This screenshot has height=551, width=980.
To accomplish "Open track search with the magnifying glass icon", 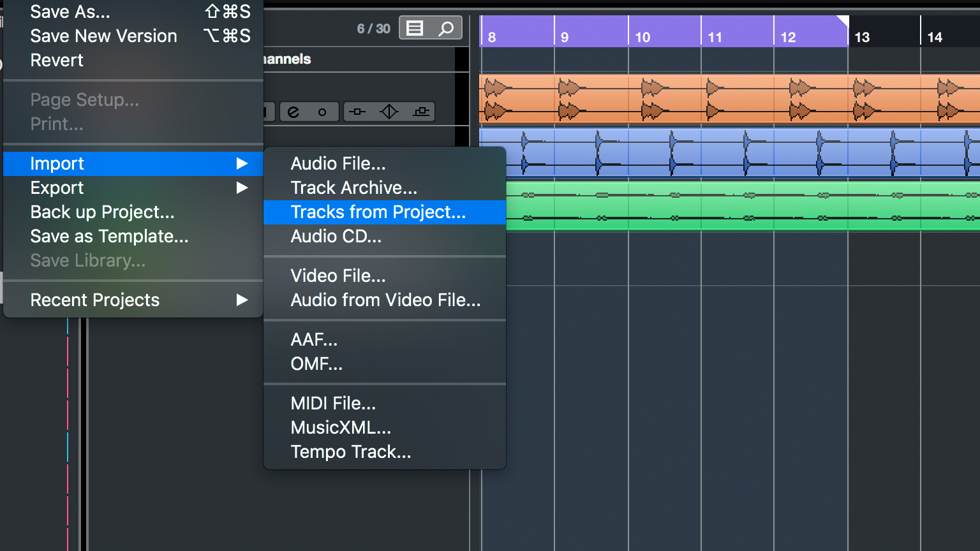I will (445, 27).
